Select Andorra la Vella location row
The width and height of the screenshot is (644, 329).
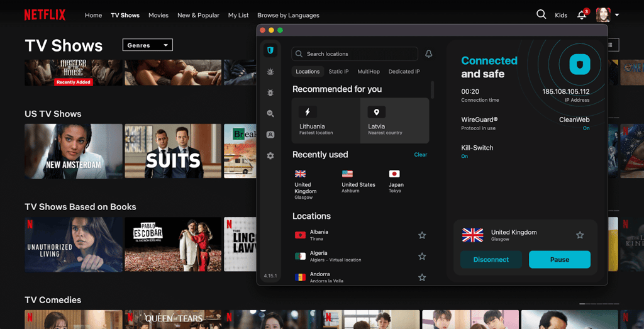tap(362, 277)
